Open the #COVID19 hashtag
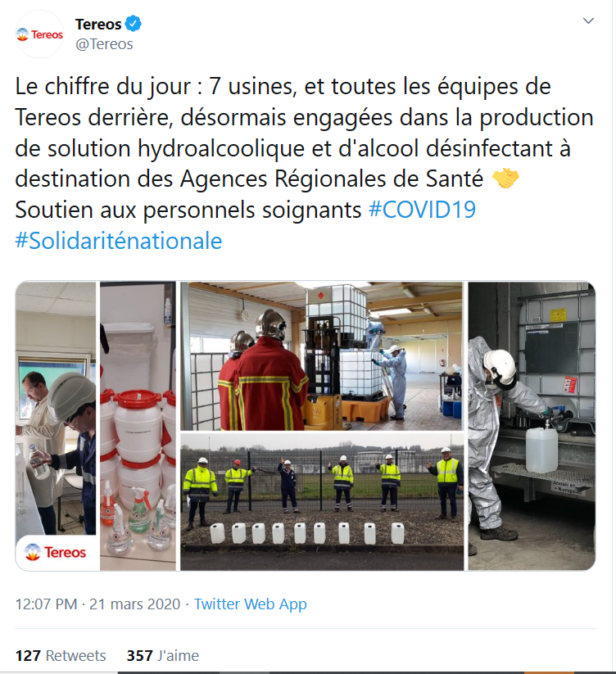The height and width of the screenshot is (674, 616). (422, 210)
